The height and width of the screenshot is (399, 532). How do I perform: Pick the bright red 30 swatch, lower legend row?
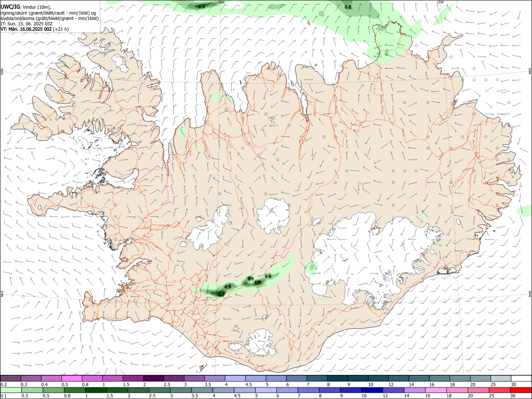521,390
